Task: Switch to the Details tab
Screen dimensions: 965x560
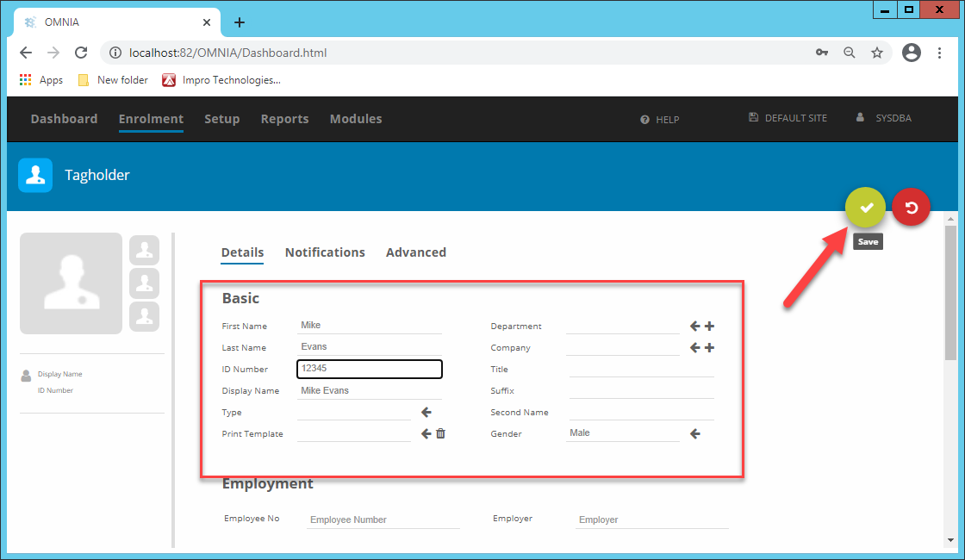Action: tap(242, 252)
